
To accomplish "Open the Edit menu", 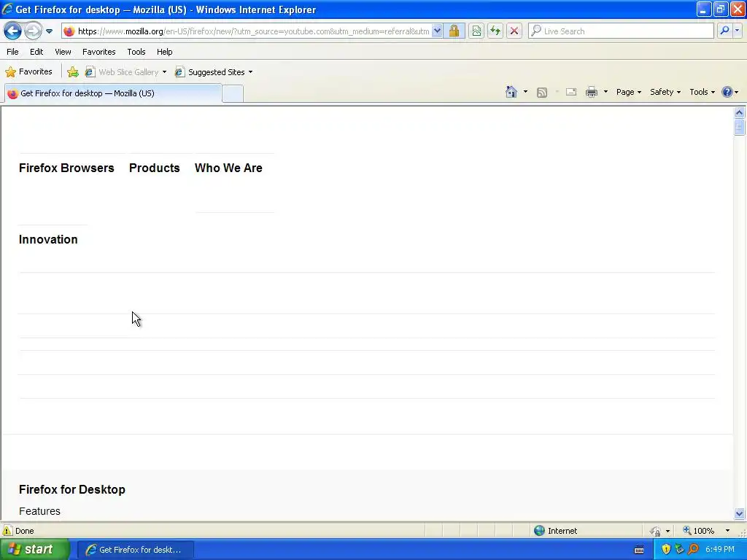I will (x=36, y=52).
